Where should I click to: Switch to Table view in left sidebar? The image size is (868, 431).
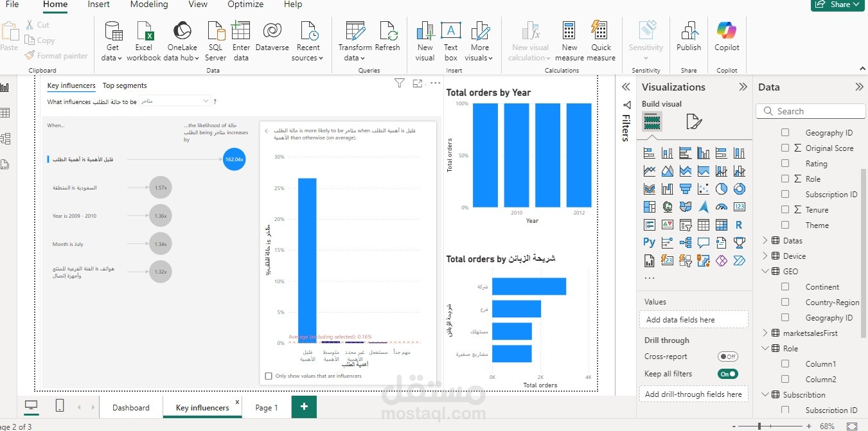pos(5,113)
